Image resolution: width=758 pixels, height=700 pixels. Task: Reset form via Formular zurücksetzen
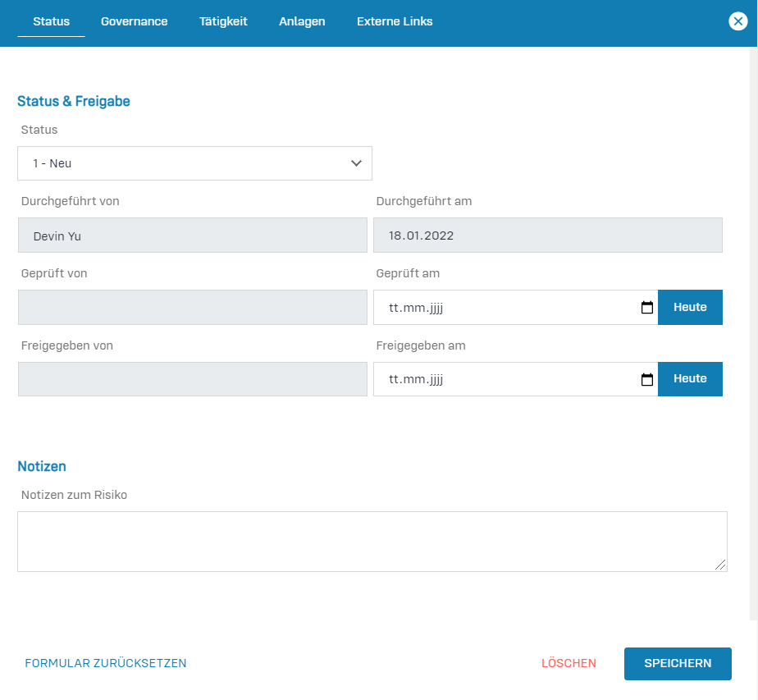(x=106, y=664)
